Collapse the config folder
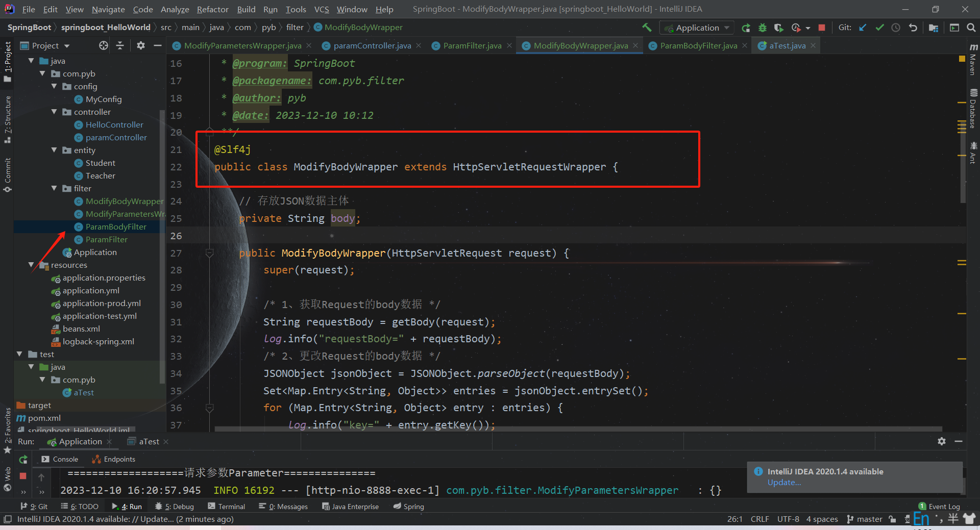 point(54,86)
